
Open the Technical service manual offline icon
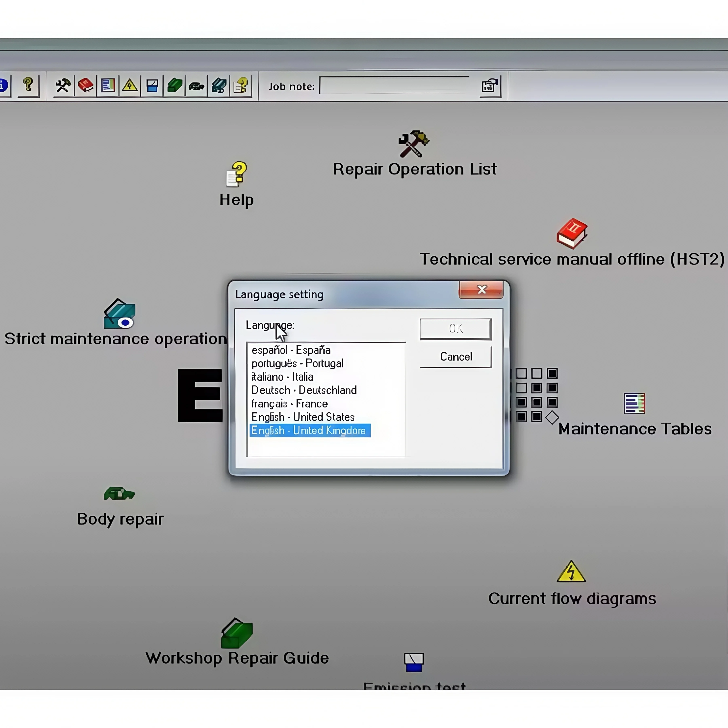pos(572,234)
